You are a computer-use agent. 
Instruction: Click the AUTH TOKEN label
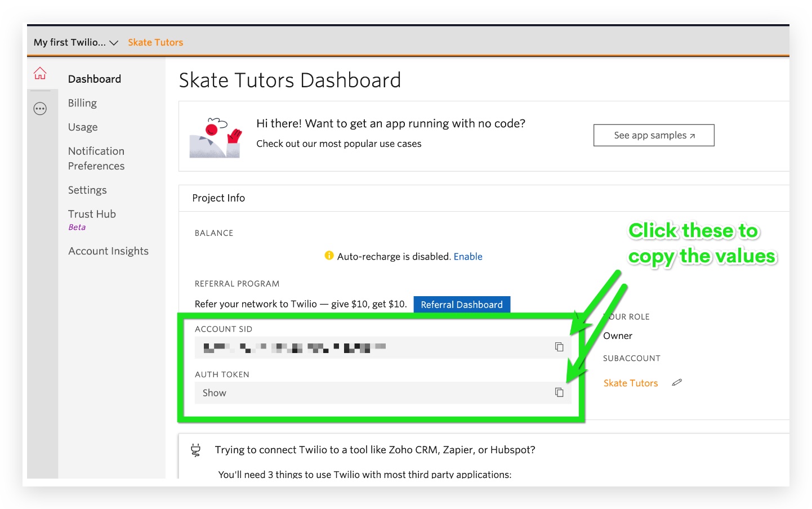pos(222,374)
